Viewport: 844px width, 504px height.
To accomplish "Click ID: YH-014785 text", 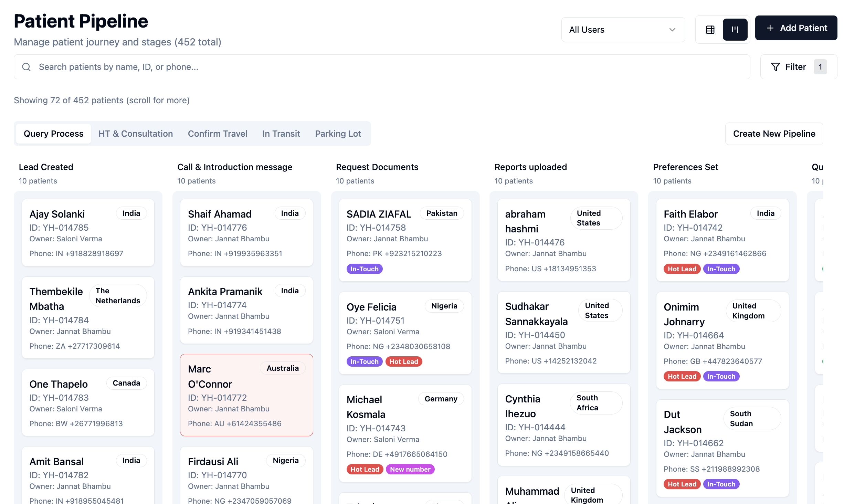I will pyautogui.click(x=59, y=228).
